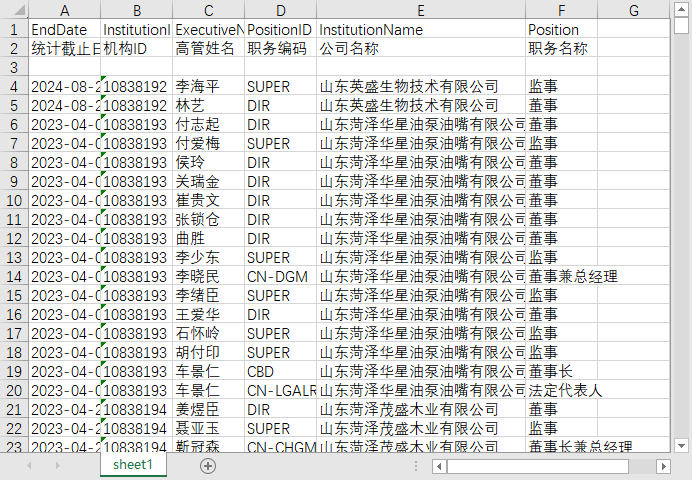Switch to the sheet1 tab

click(133, 465)
